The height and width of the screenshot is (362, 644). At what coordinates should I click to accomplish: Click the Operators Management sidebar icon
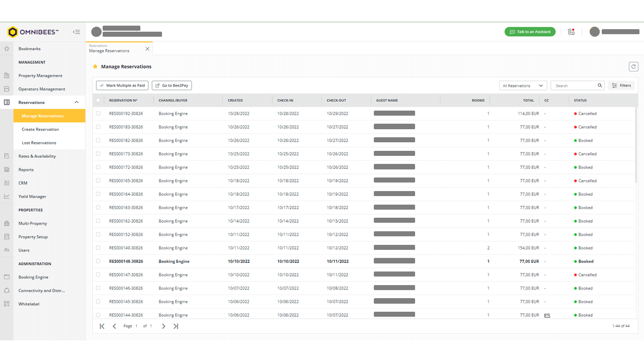click(x=7, y=89)
